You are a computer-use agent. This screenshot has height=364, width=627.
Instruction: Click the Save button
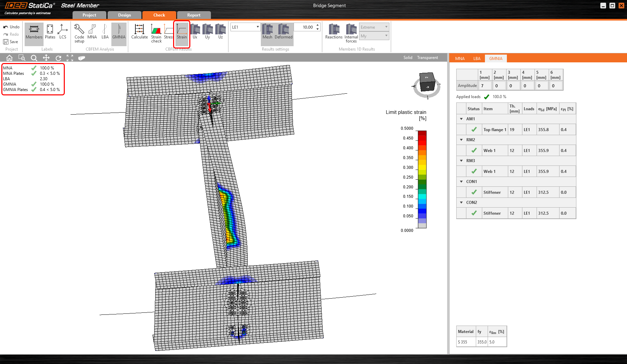coord(11,42)
